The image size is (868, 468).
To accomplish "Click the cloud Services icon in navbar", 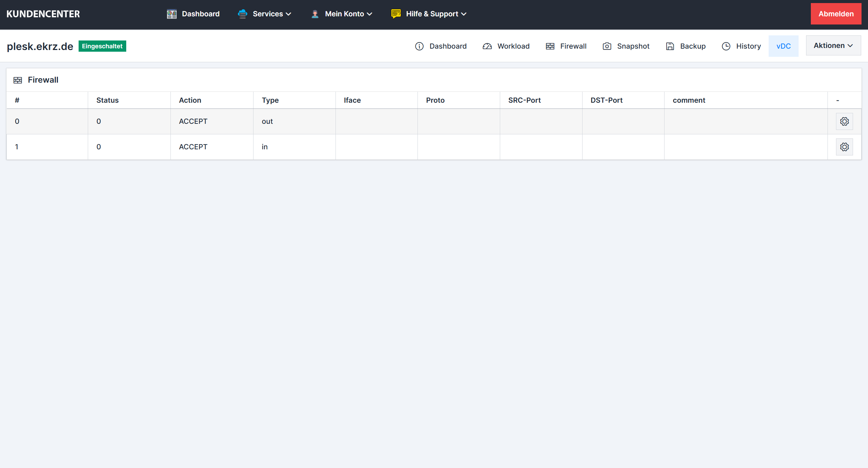I will 242,14.
